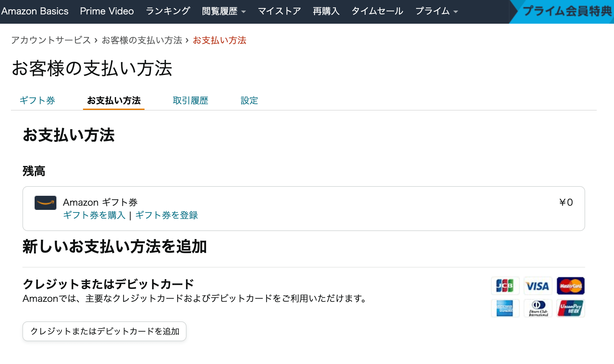The height and width of the screenshot is (364, 614).
Task: Open タイムセール in the navigation bar
Action: (378, 11)
